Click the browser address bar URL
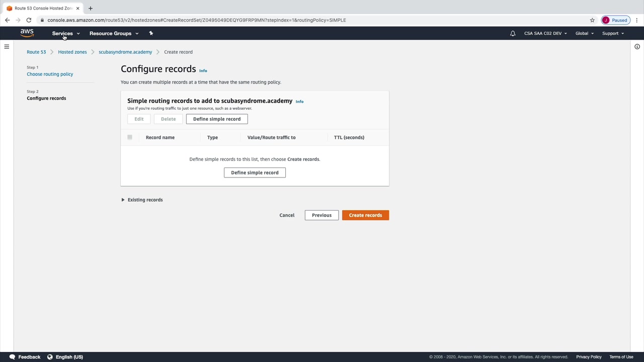 coord(197,20)
